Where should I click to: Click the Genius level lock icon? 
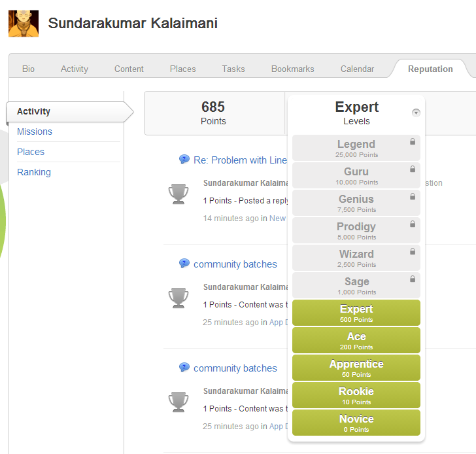(413, 196)
